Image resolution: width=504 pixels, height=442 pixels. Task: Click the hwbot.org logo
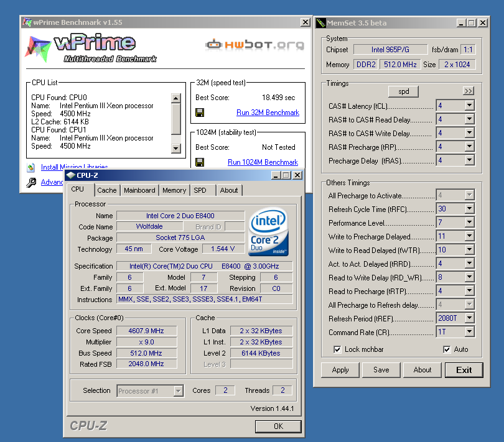coord(255,44)
